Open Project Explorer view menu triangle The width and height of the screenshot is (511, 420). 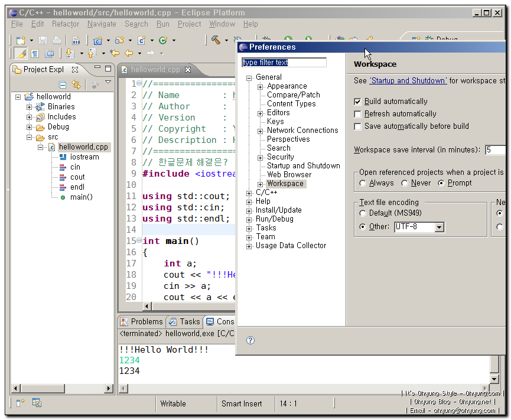pyautogui.click(x=108, y=82)
